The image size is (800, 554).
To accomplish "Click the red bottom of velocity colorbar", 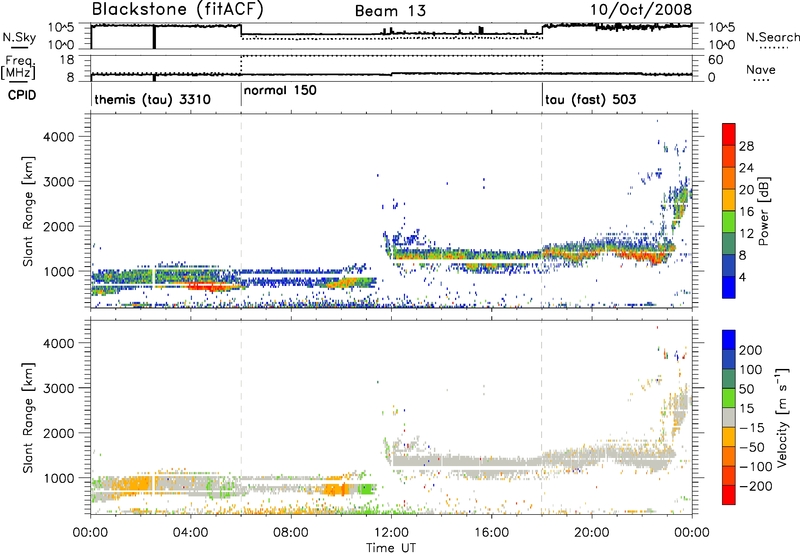I will (x=729, y=495).
